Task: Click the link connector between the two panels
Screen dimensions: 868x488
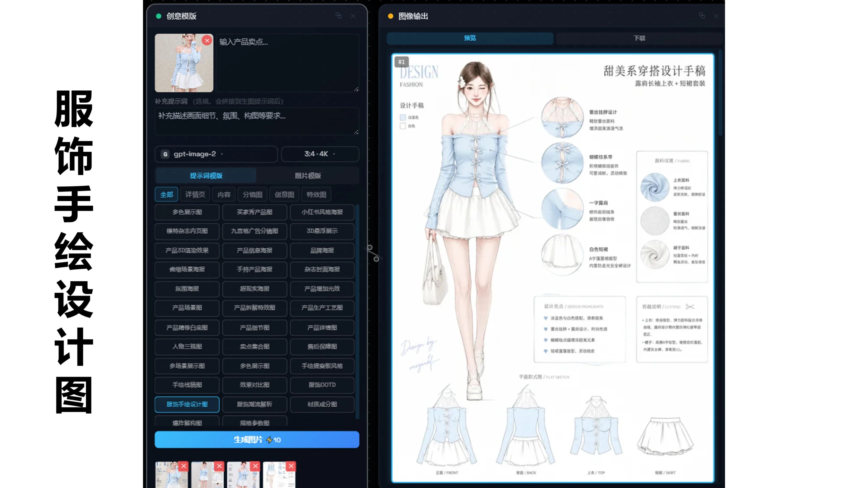Action: (373, 253)
